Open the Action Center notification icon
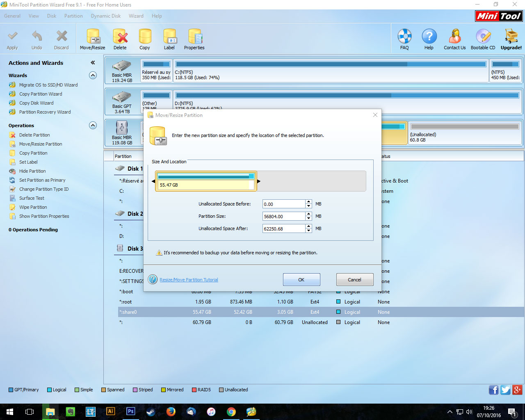Screen dimensions: 525x420 pyautogui.click(x=512, y=412)
